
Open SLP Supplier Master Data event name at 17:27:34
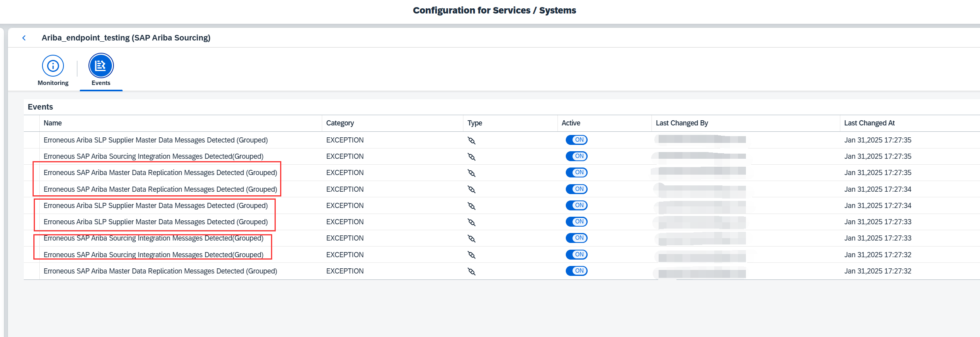tap(156, 206)
